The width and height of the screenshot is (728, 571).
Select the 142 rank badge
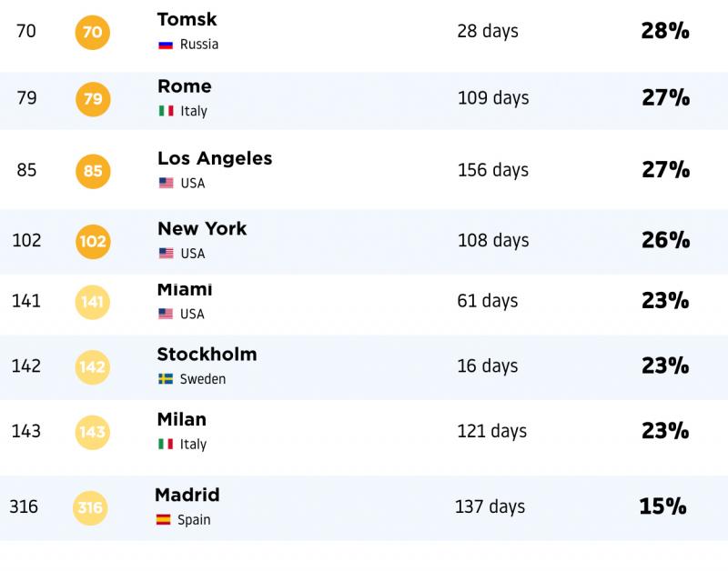93,367
